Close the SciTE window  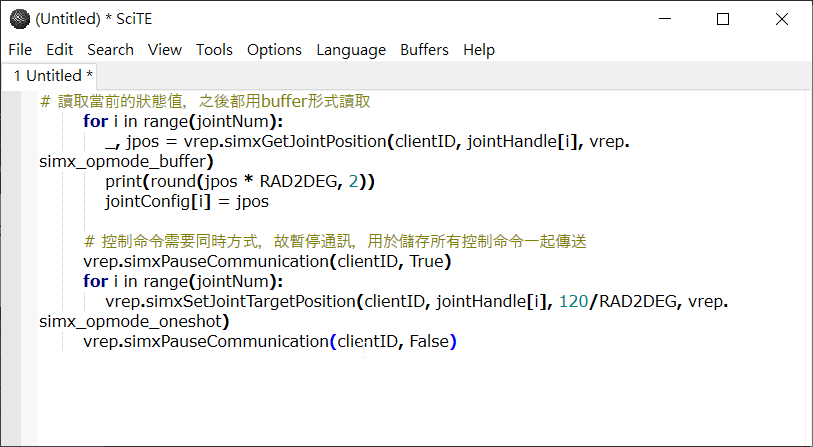[x=782, y=19]
